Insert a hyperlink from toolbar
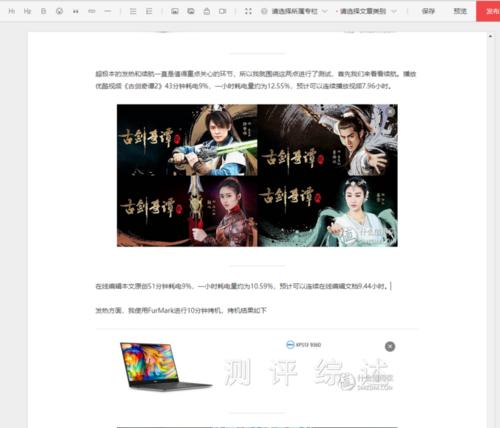Viewport: 500px width, 428px height. click(x=92, y=11)
